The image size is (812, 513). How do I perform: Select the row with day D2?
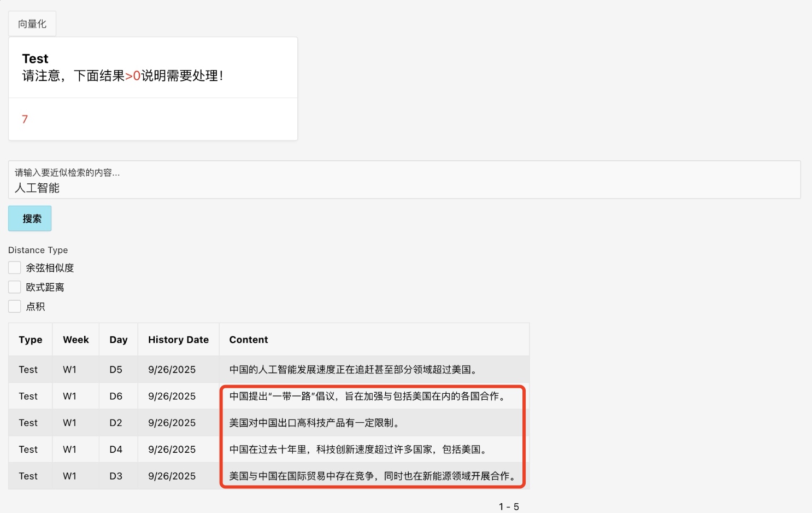click(115, 423)
